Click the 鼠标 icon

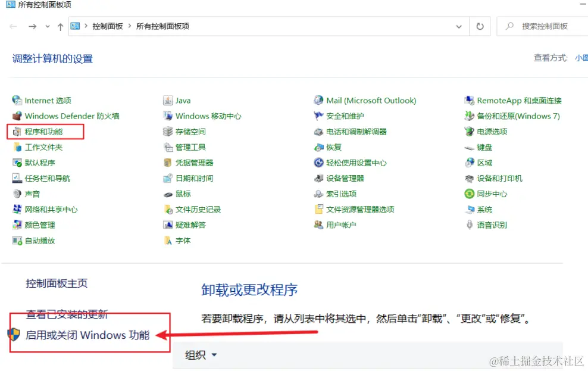coord(168,194)
